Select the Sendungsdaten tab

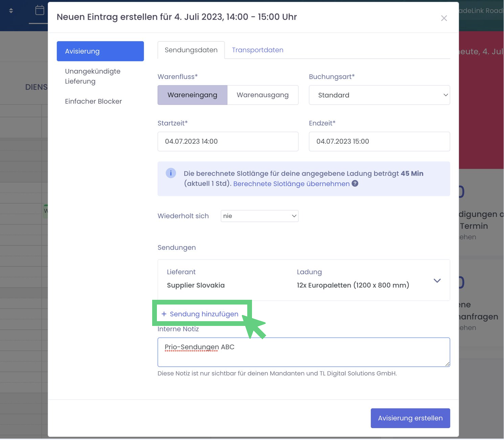click(191, 50)
